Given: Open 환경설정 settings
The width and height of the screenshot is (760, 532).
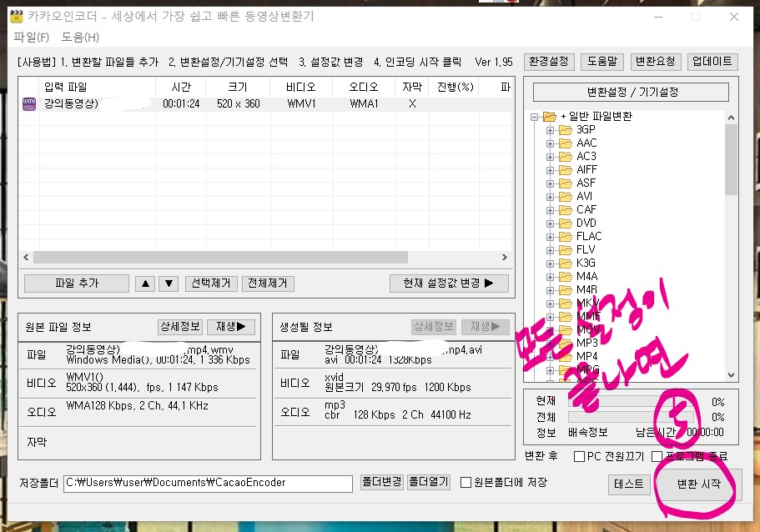Looking at the screenshot, I should coord(549,62).
